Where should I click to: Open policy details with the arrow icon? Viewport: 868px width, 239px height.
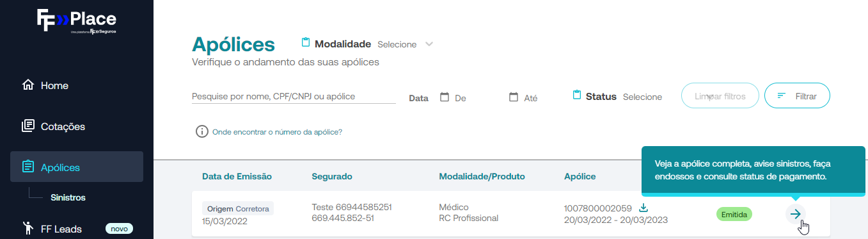pos(795,214)
